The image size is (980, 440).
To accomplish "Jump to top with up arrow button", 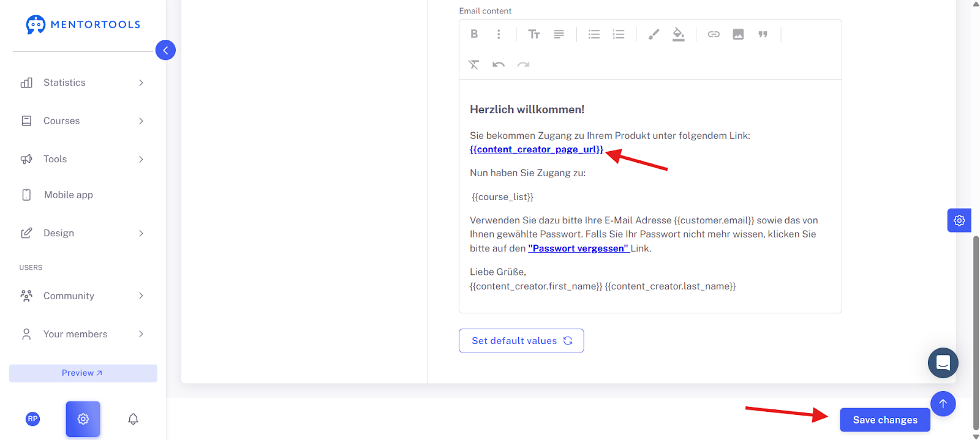I will coord(943,404).
